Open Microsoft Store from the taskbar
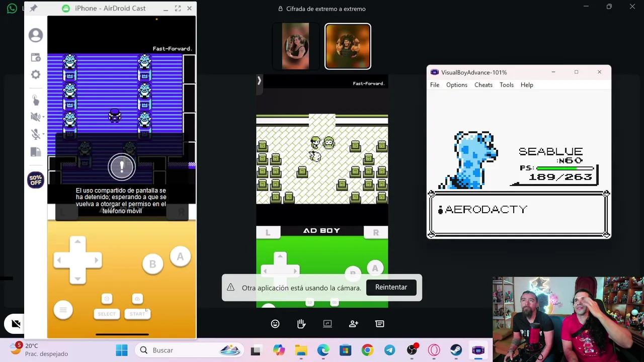 point(345,350)
